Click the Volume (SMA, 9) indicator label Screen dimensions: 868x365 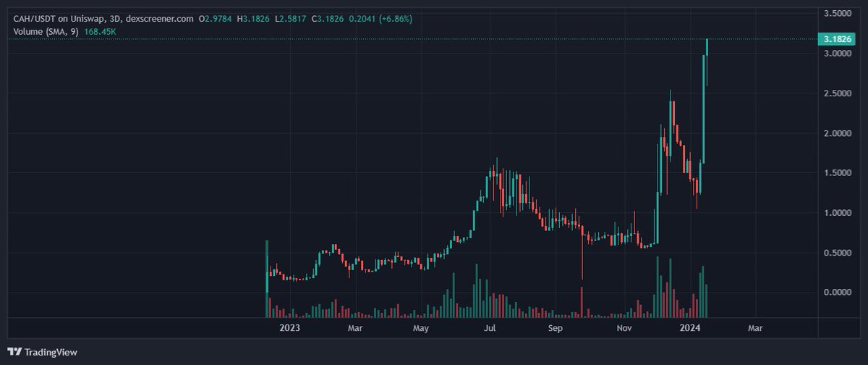click(x=46, y=32)
